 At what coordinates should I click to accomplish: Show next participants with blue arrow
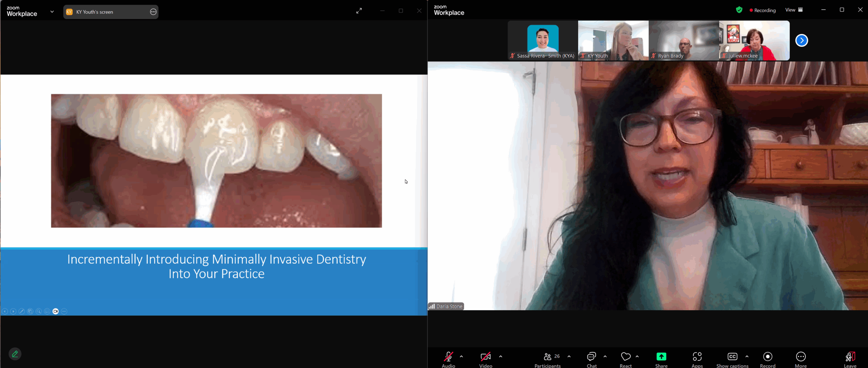802,40
